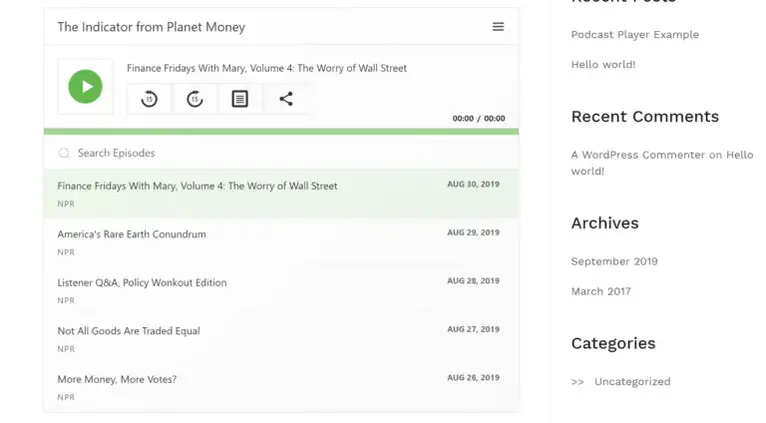766x423 pixels.
Task: Select America's Rare Earth Conundrum episode
Action: tap(281, 242)
